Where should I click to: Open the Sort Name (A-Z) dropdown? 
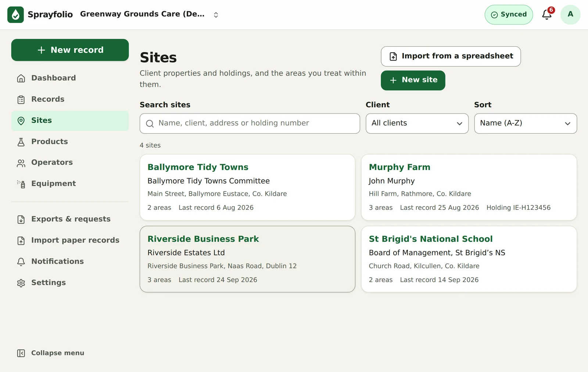(x=526, y=123)
